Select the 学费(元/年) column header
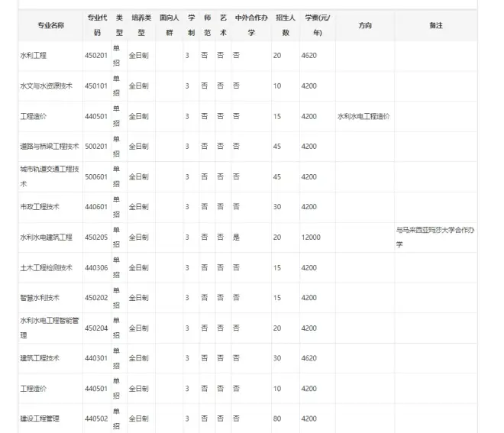The width and height of the screenshot is (504, 433). [317, 25]
